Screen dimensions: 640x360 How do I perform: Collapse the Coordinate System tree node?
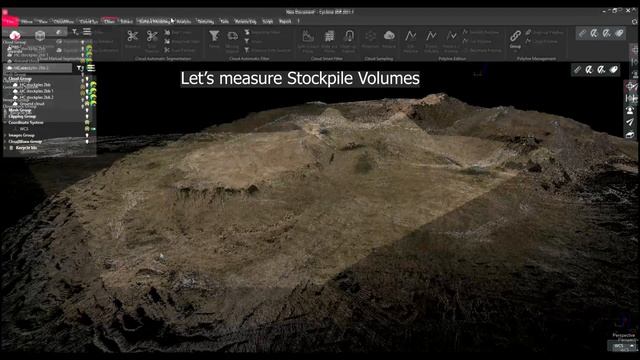[5, 122]
